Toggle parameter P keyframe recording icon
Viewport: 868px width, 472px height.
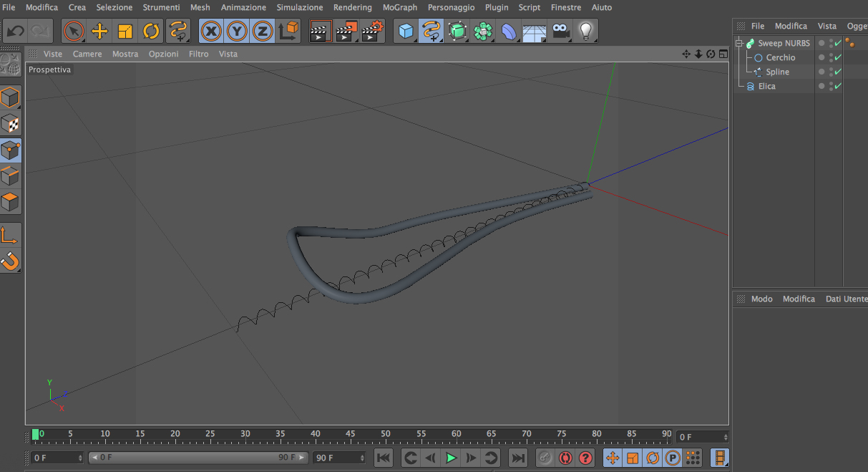click(x=672, y=458)
